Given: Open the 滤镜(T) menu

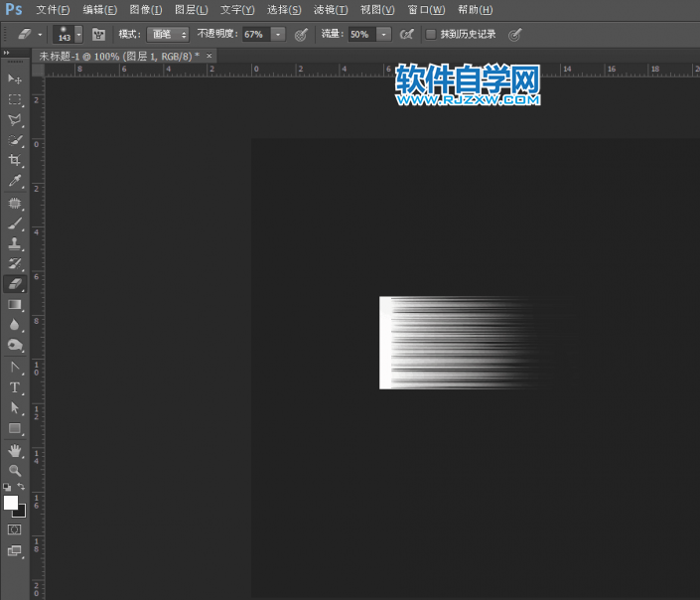Looking at the screenshot, I should point(331,9).
